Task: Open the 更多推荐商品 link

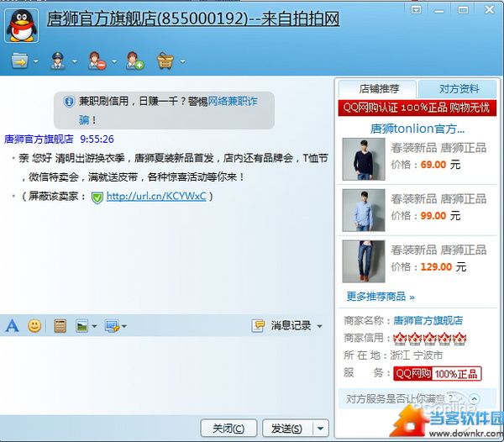Action: [x=381, y=297]
